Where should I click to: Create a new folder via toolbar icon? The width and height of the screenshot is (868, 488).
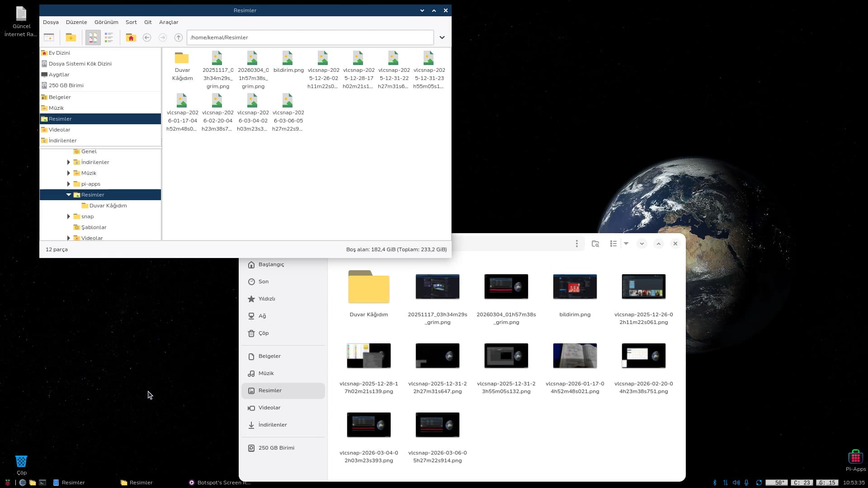71,38
